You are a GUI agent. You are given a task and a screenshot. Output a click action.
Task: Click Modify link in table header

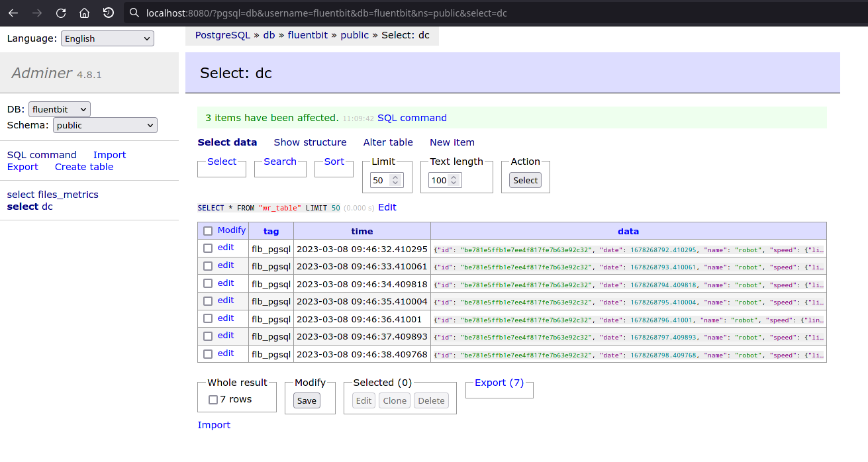click(x=232, y=230)
